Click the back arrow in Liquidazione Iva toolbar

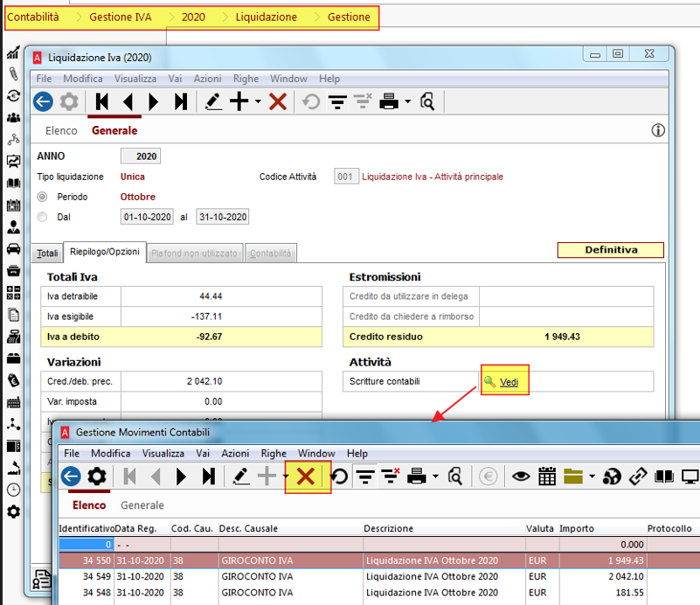coord(44,101)
